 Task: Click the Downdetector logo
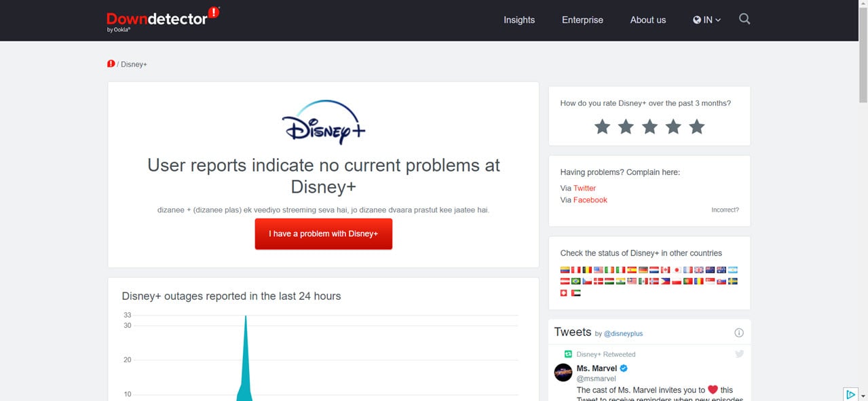(x=163, y=19)
